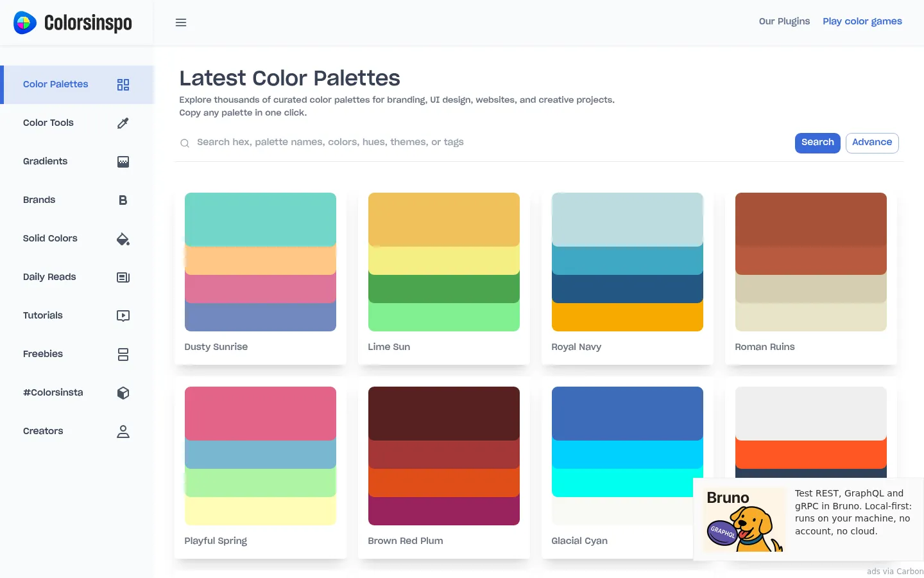Copy the plum swatch in Brown Red Plum
Viewport: 924px width, 578px height.
tap(444, 511)
